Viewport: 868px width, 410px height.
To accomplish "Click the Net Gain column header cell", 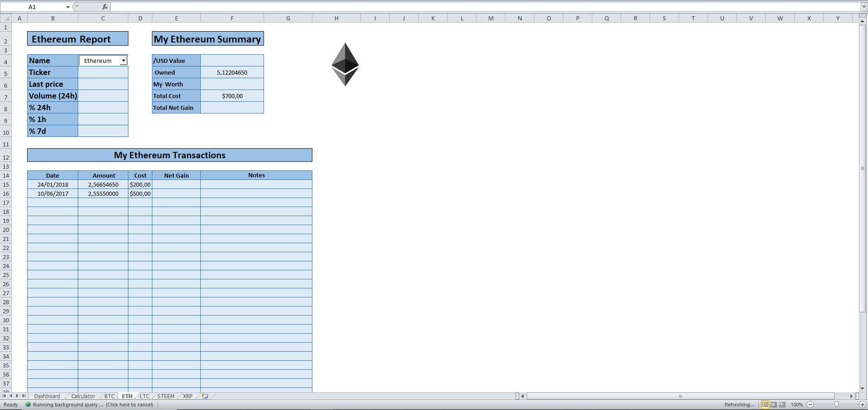I will pyautogui.click(x=176, y=175).
